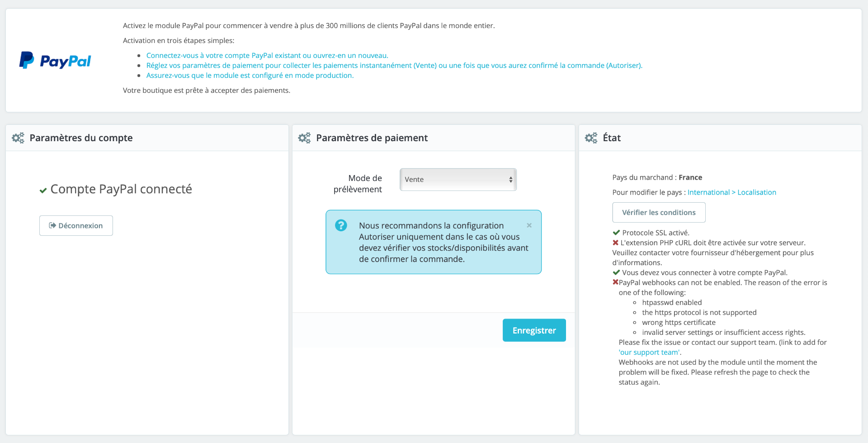Click gears icon beside État

pyautogui.click(x=591, y=138)
